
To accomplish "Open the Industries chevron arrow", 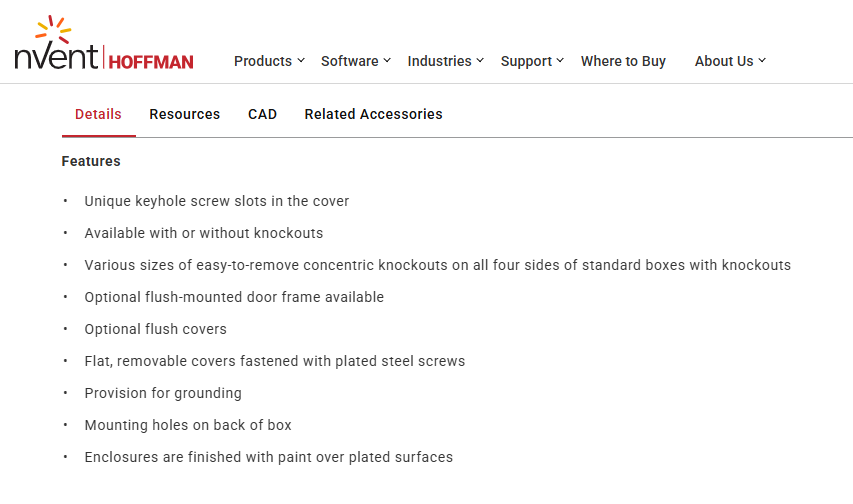I will tap(480, 61).
